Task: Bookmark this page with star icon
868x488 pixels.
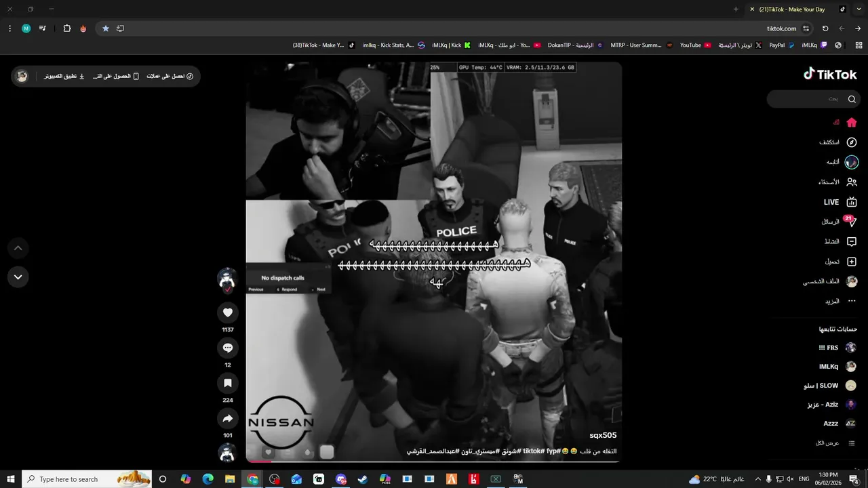Action: [x=105, y=28]
